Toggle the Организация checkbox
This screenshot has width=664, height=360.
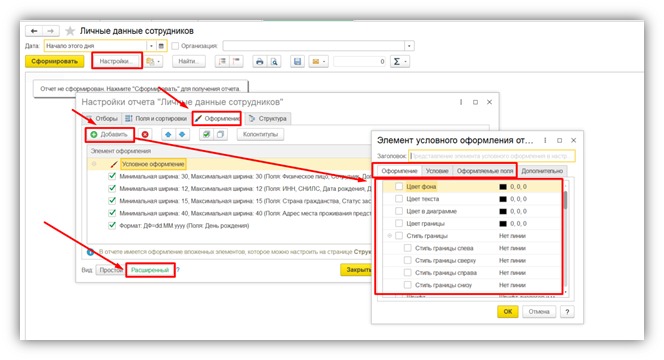(175, 46)
